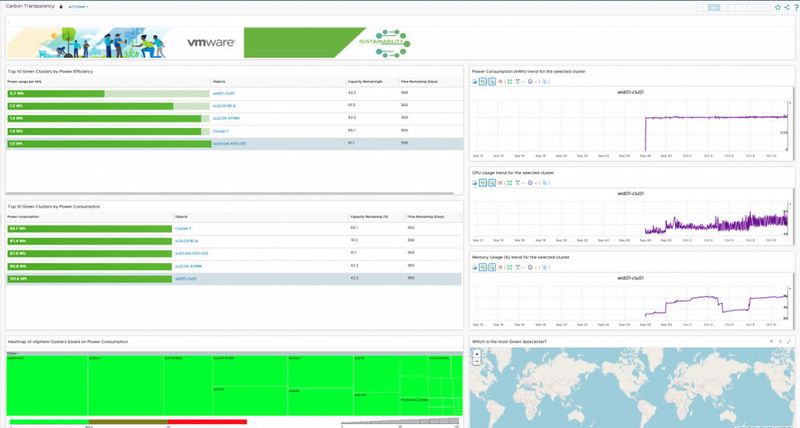Click the red segment of the heatmap legend
Image resolution: width=800 pixels, height=428 pixels.
pyautogui.click(x=207, y=422)
